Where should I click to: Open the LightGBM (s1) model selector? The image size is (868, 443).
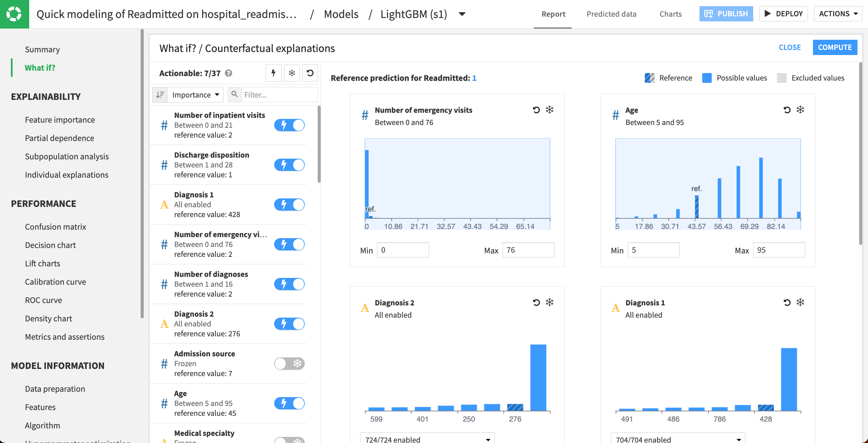pos(462,14)
